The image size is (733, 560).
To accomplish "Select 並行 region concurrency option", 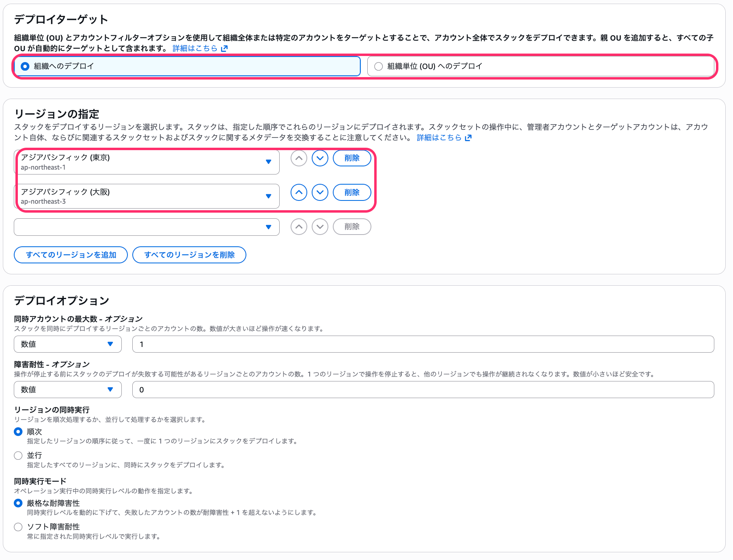I will 18,455.
